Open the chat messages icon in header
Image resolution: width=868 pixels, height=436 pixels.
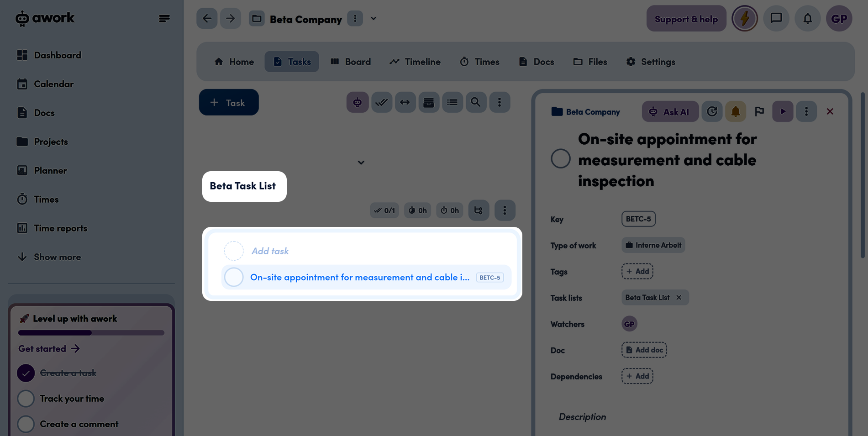(776, 19)
